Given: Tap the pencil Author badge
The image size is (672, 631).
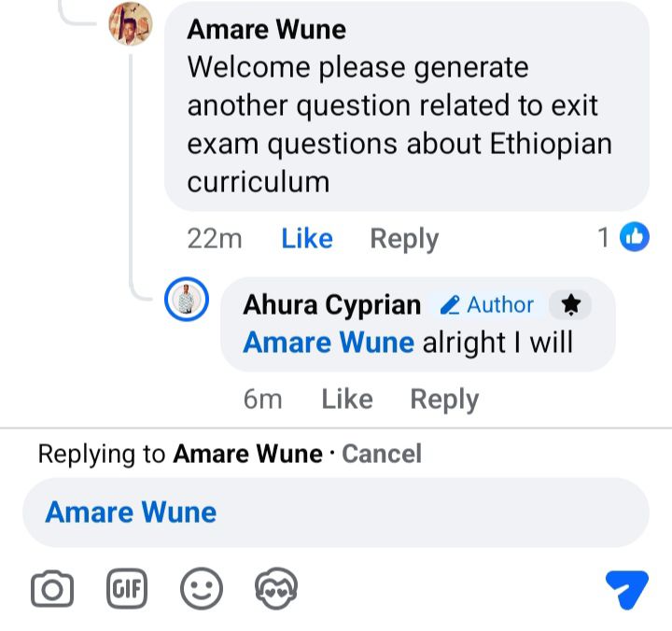Looking at the screenshot, I should tap(487, 305).
